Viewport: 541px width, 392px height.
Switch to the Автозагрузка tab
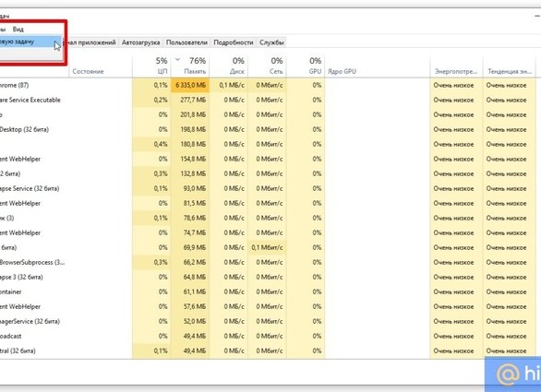click(140, 42)
